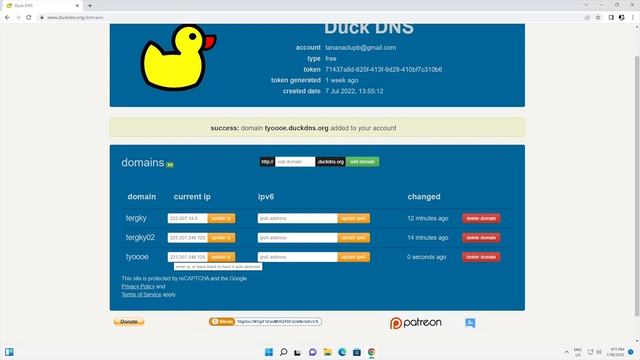Delete the tergky domain
Viewport: 640px width, 360px height.
point(481,218)
